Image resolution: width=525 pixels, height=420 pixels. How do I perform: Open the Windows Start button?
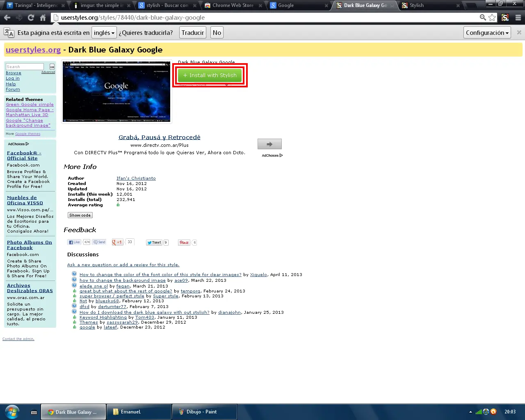coord(12,412)
